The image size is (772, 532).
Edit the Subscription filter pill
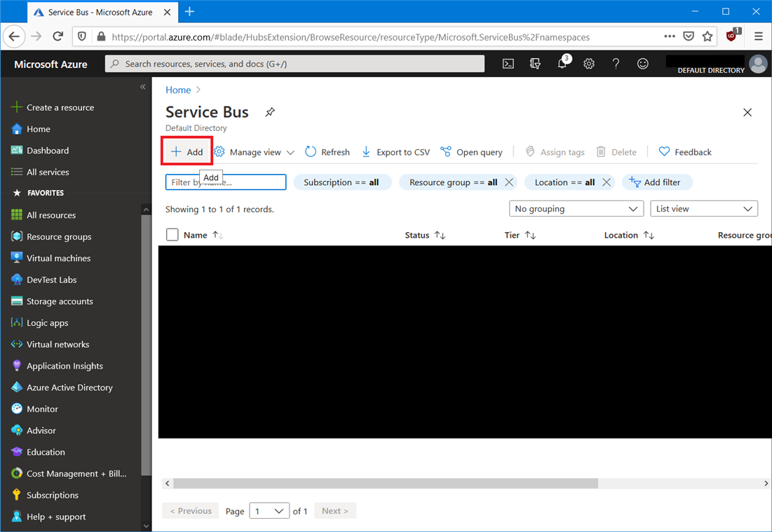point(341,182)
